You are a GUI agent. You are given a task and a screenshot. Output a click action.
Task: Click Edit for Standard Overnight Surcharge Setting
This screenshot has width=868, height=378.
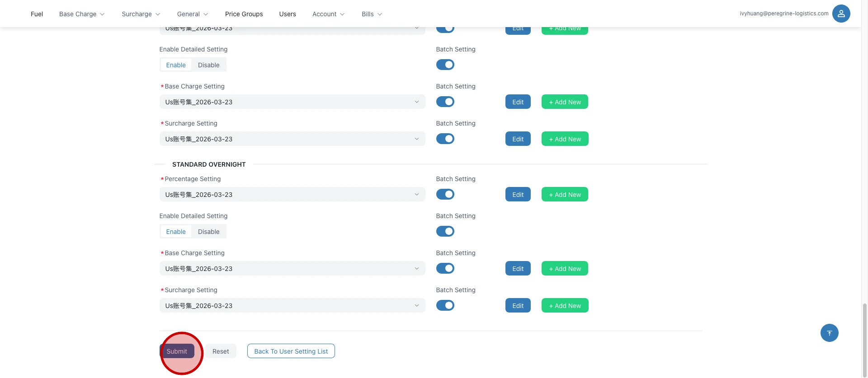[518, 305]
